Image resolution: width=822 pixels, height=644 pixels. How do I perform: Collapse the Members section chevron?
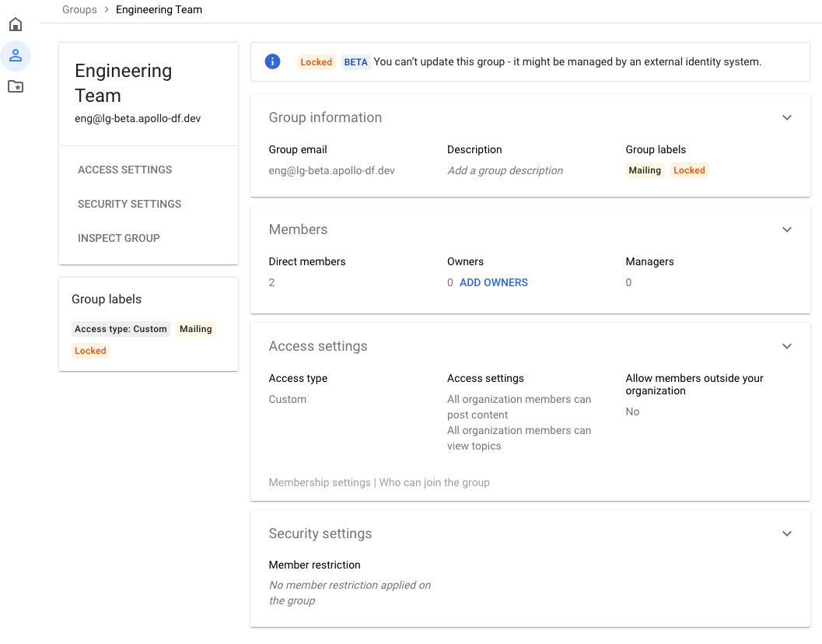[x=787, y=229]
